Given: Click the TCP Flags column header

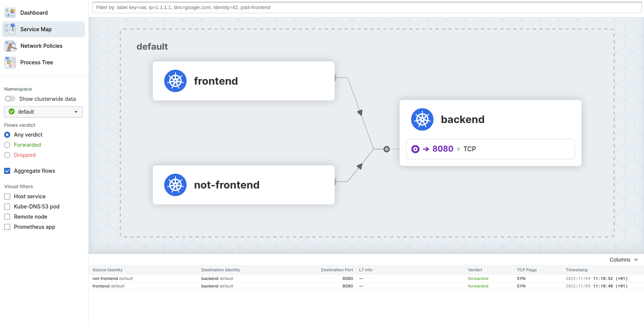Looking at the screenshot, I should point(527,270).
